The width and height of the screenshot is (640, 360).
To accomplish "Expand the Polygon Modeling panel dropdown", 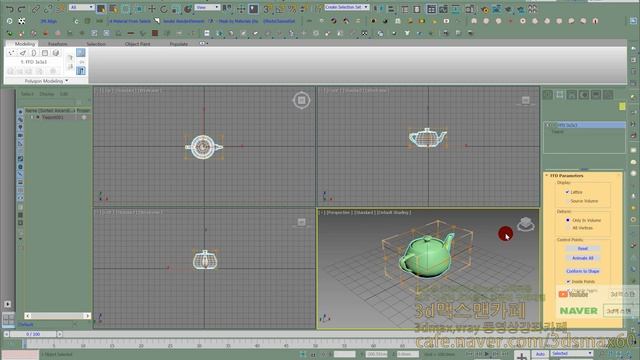I will (46, 81).
